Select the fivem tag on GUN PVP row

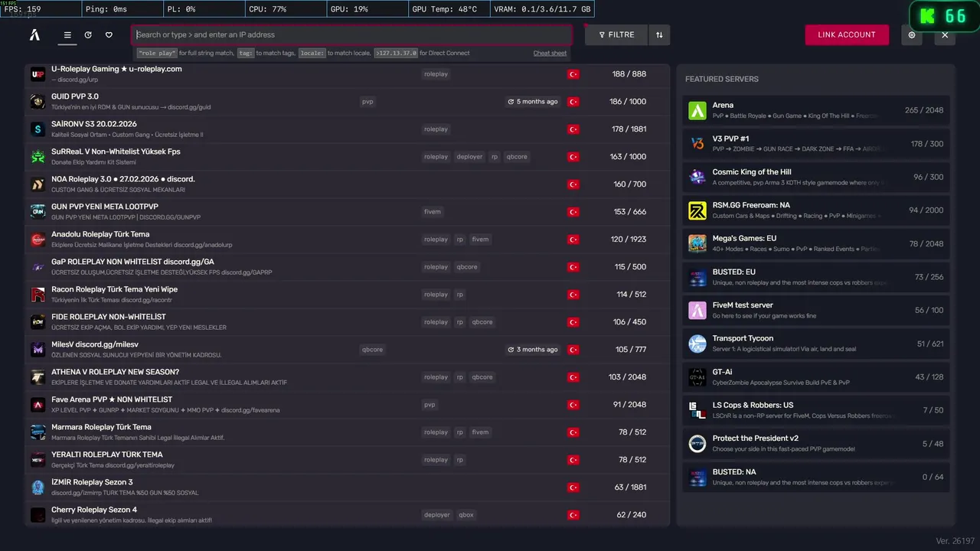433,212
